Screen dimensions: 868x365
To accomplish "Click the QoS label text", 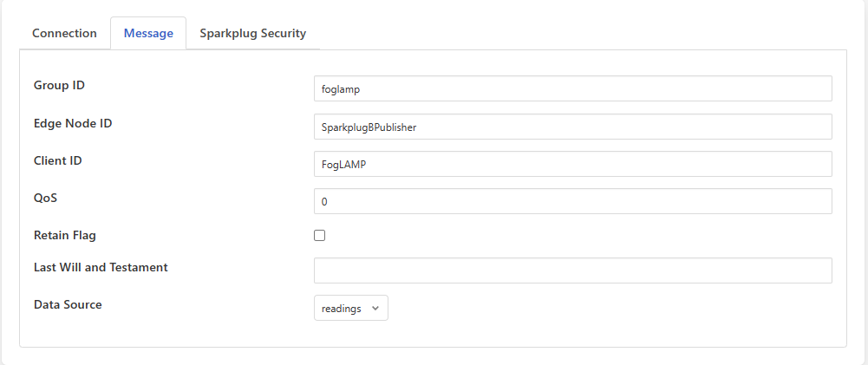I will click(x=45, y=198).
